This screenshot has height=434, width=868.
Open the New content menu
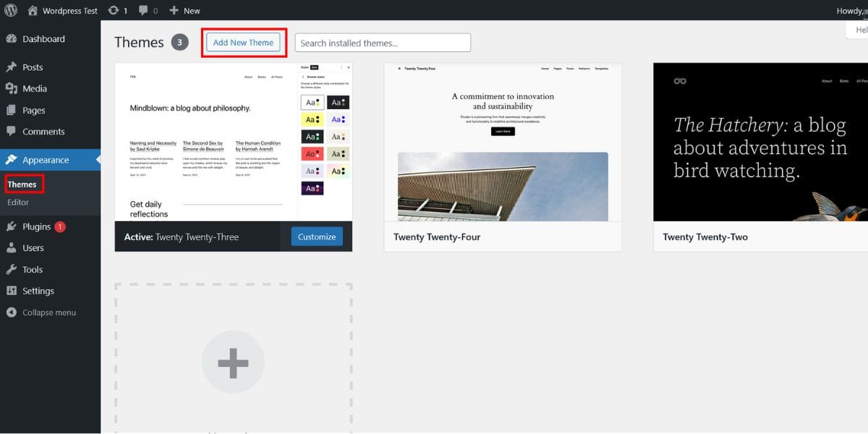point(184,11)
